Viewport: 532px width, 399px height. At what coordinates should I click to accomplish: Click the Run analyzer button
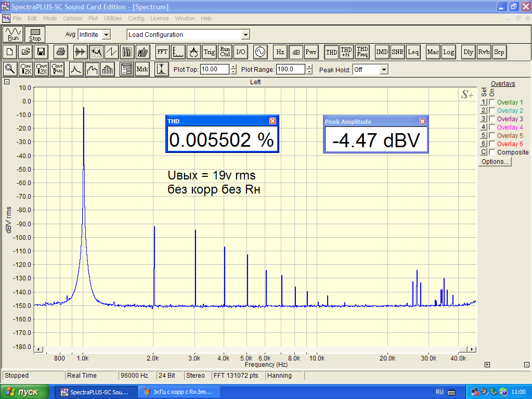pos(13,34)
